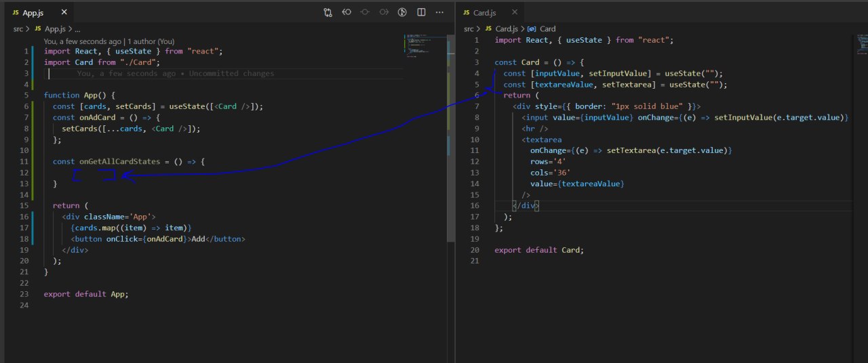Toggle the GitLens file blame annotations
Viewport: 868px width, 363px height.
click(x=402, y=12)
